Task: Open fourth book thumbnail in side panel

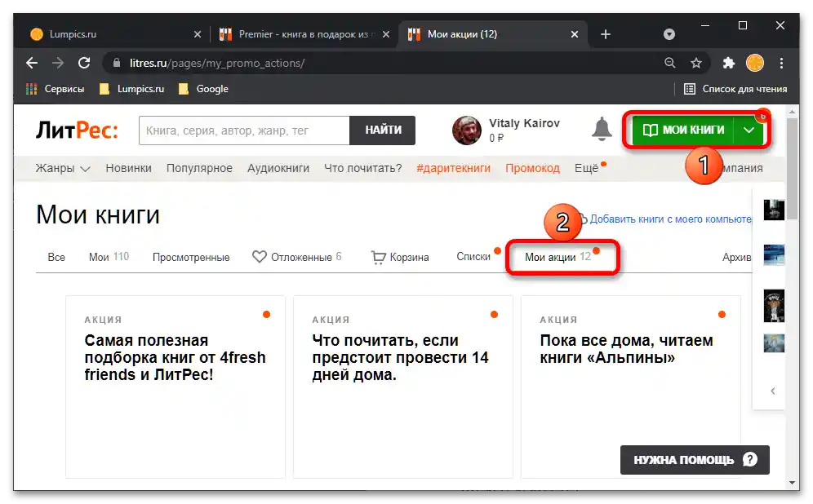Action: [x=774, y=343]
